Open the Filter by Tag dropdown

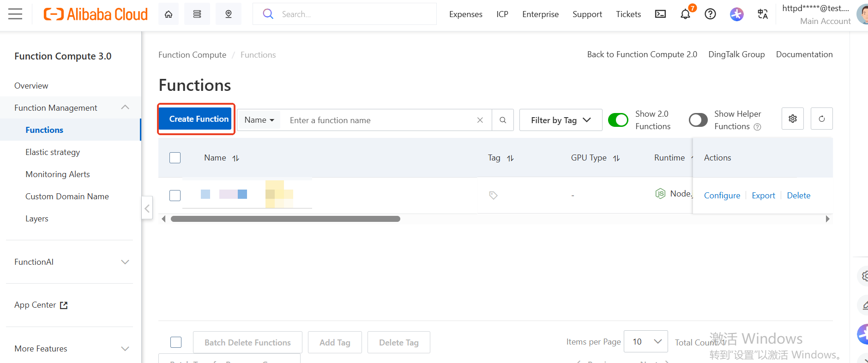(561, 120)
